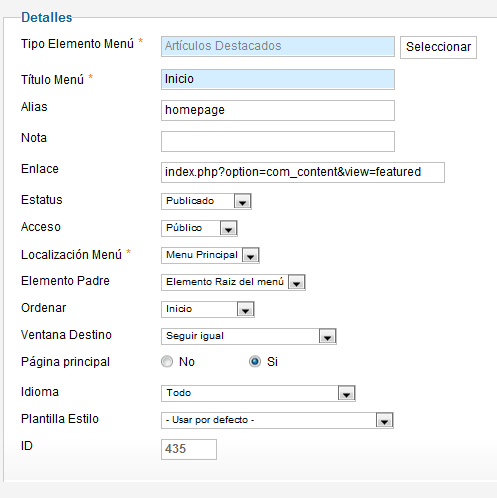The height and width of the screenshot is (498, 497).
Task: Select the Si radio for Página principal
Action: coord(255,362)
